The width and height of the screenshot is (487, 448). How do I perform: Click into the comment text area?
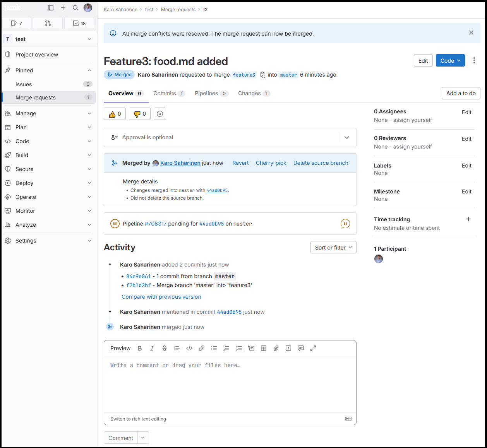click(230, 383)
